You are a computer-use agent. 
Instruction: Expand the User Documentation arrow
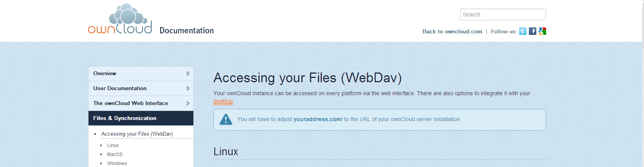coord(188,88)
